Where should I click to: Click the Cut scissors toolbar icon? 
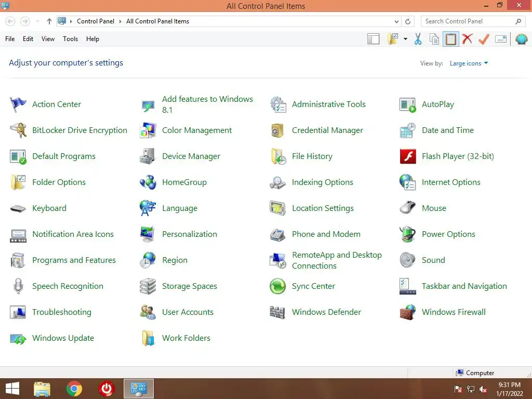pyautogui.click(x=418, y=39)
